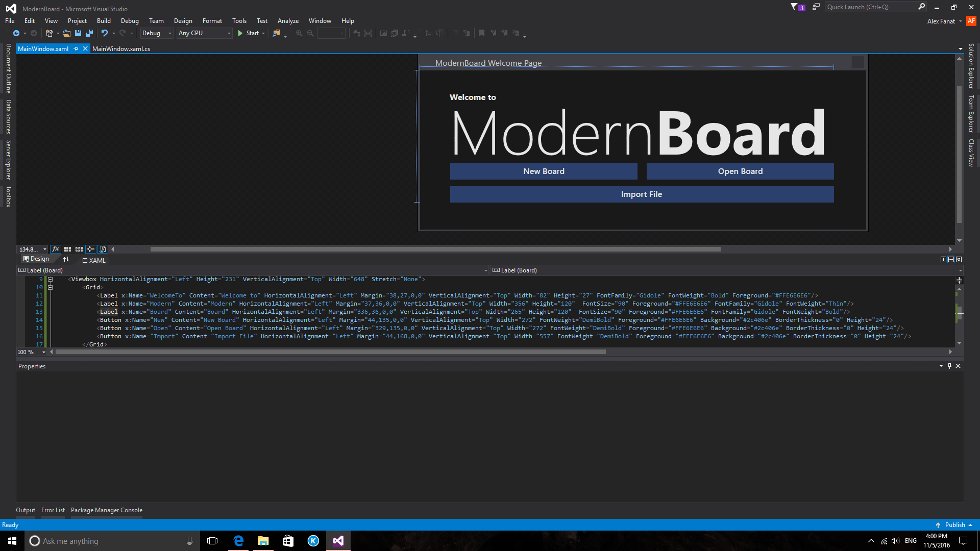Toggle snapping to snaplines button
Screen dimensions: 980x551
(90, 249)
